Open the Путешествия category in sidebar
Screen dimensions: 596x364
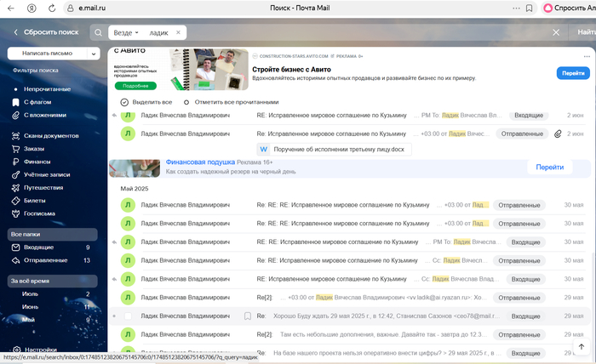tap(43, 187)
